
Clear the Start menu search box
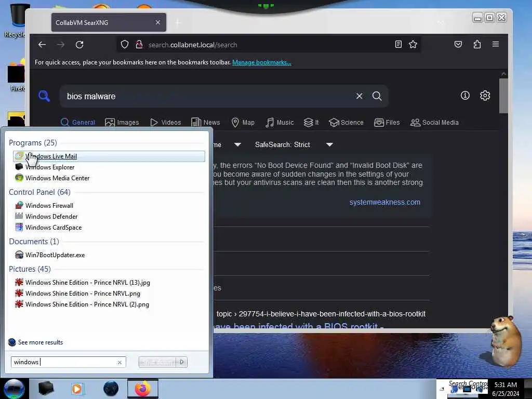coord(119,362)
